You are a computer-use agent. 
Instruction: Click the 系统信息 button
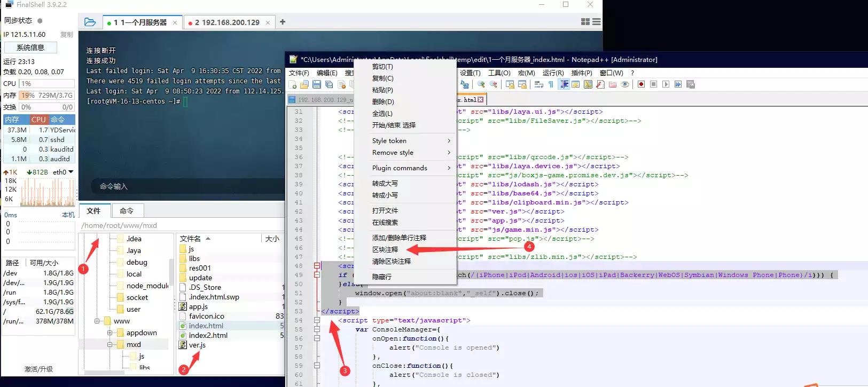[x=30, y=48]
